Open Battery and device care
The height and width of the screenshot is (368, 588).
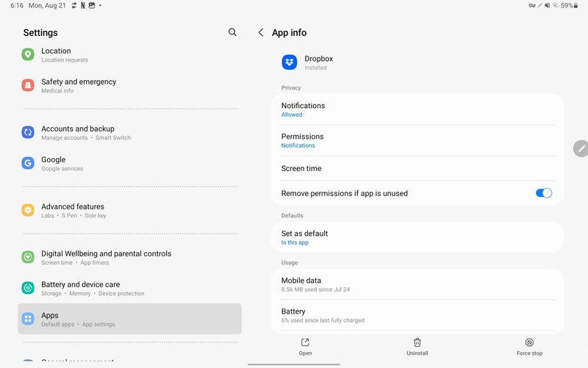(129, 288)
